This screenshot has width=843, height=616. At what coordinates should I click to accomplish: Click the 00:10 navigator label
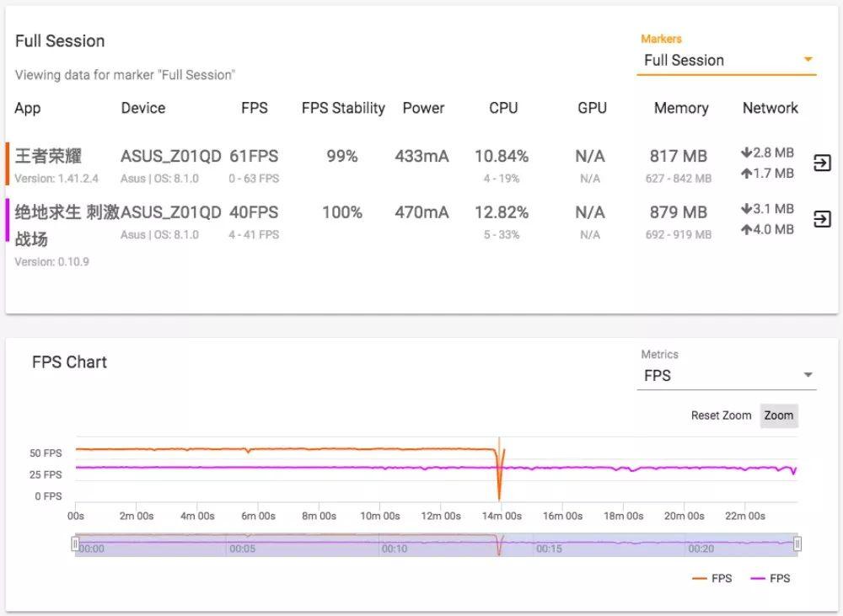coord(395,549)
